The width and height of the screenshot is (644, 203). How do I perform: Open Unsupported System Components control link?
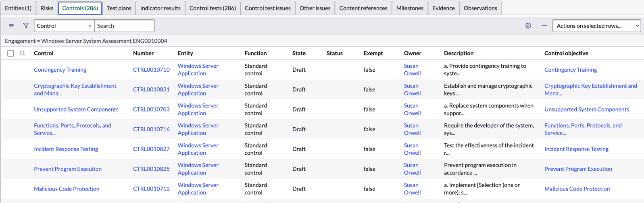(76, 109)
